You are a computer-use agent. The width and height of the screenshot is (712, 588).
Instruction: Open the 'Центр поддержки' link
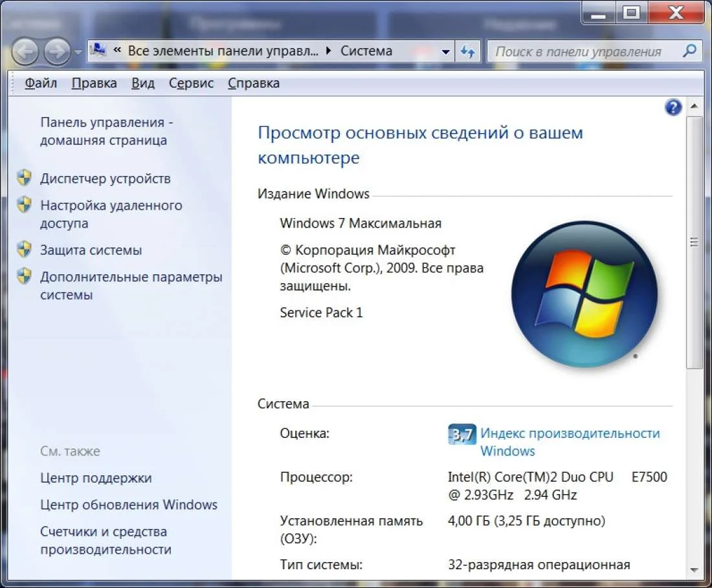96,478
